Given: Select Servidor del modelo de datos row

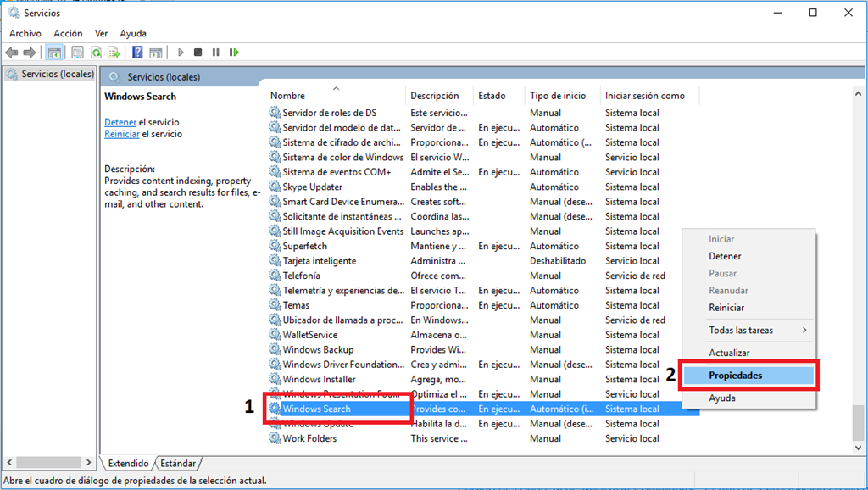Looking at the screenshot, I should pos(483,127).
